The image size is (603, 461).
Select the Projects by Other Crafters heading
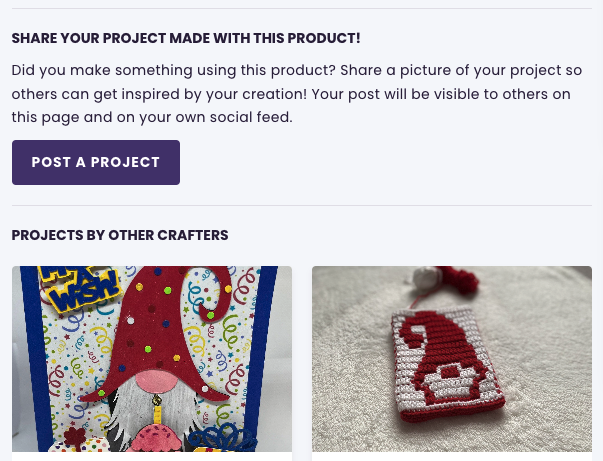pos(120,235)
